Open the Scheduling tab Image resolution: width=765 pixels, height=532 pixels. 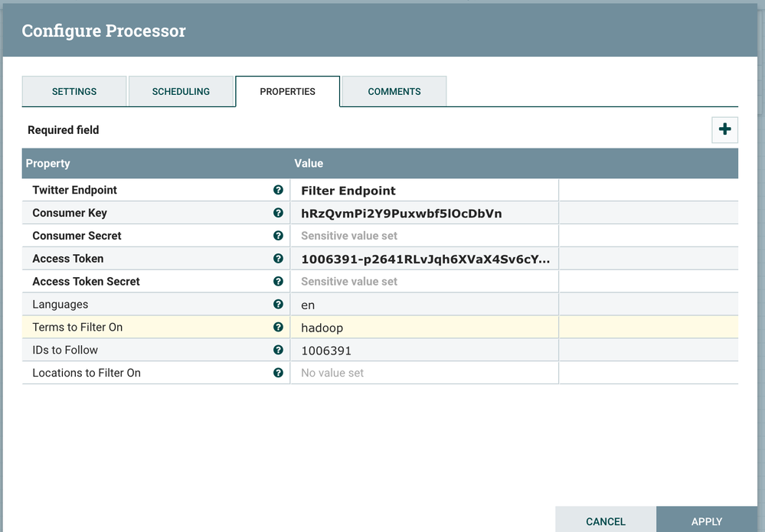(x=181, y=92)
